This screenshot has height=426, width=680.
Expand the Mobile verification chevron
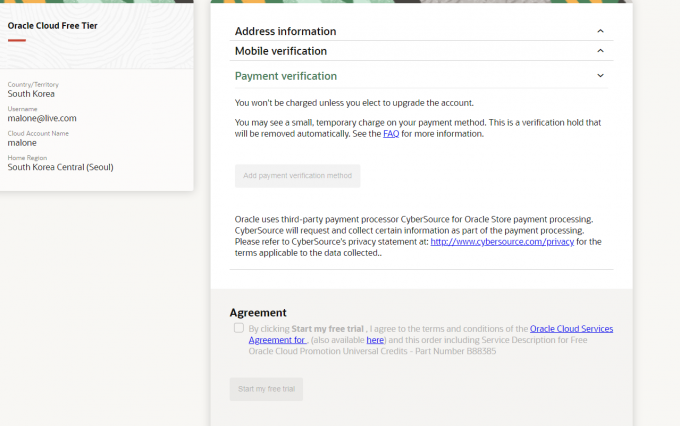click(600, 51)
